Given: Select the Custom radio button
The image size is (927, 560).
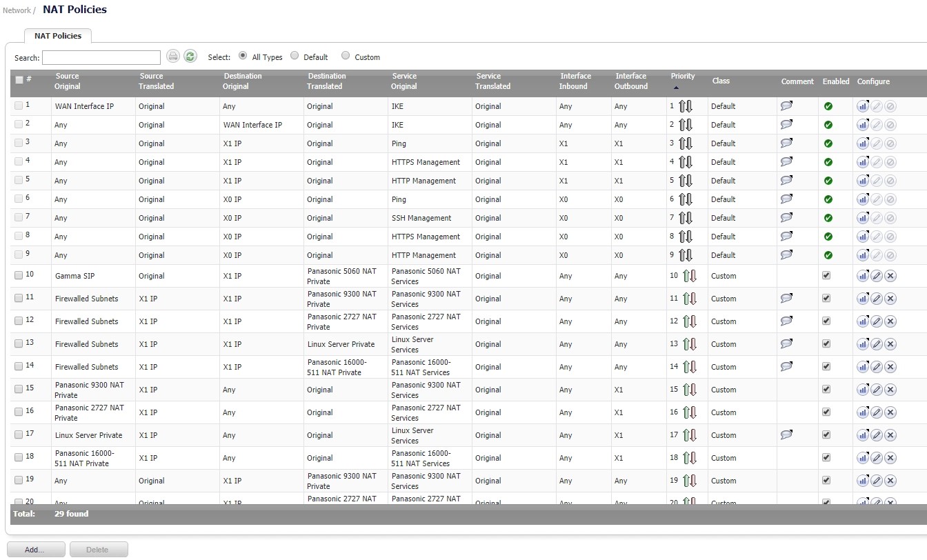Looking at the screenshot, I should point(346,56).
